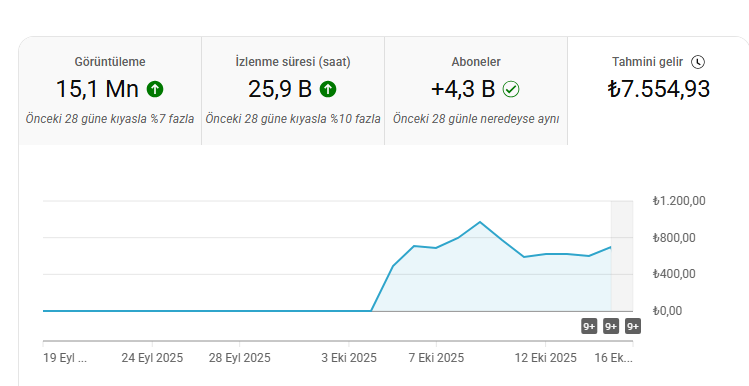Viewport: 749px width, 386px height.
Task: Click the 28 Eyl 2025 date label
Action: click(x=239, y=358)
